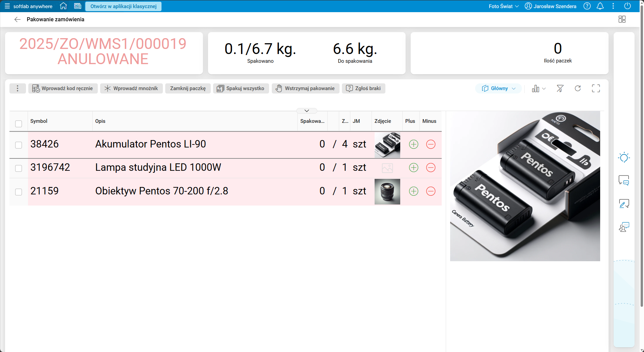Open the help question mark icon

click(587, 6)
